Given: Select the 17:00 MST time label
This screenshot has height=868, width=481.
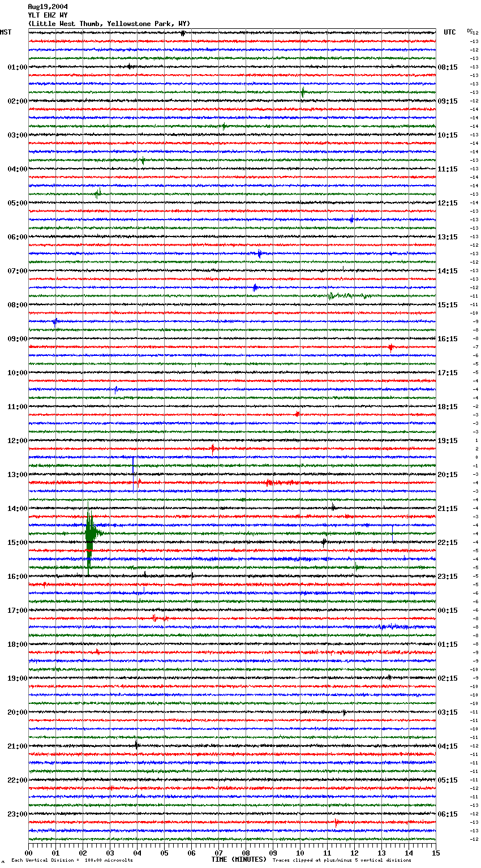Looking at the screenshot, I should click(18, 611).
